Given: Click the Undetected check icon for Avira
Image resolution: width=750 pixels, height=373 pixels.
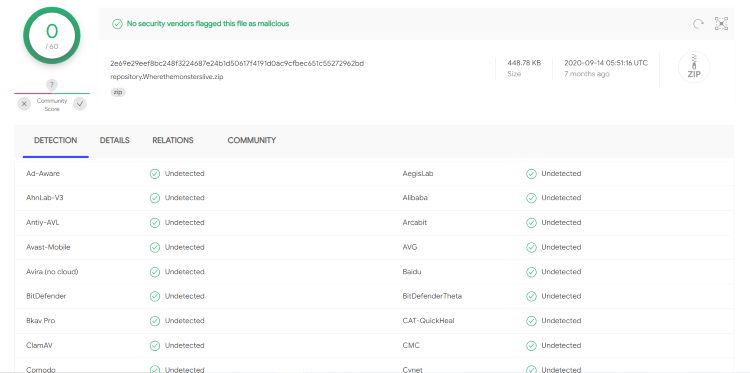Looking at the screenshot, I should pyautogui.click(x=155, y=272).
